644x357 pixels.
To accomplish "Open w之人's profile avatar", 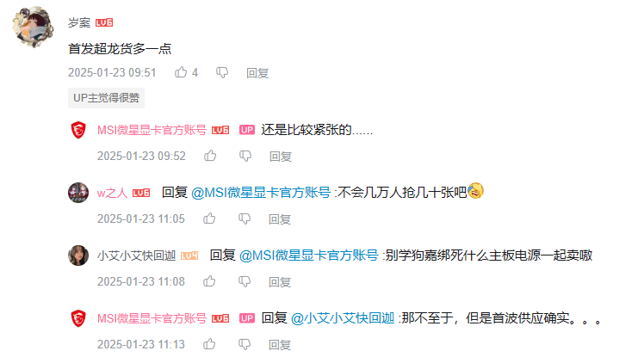I will tap(78, 193).
